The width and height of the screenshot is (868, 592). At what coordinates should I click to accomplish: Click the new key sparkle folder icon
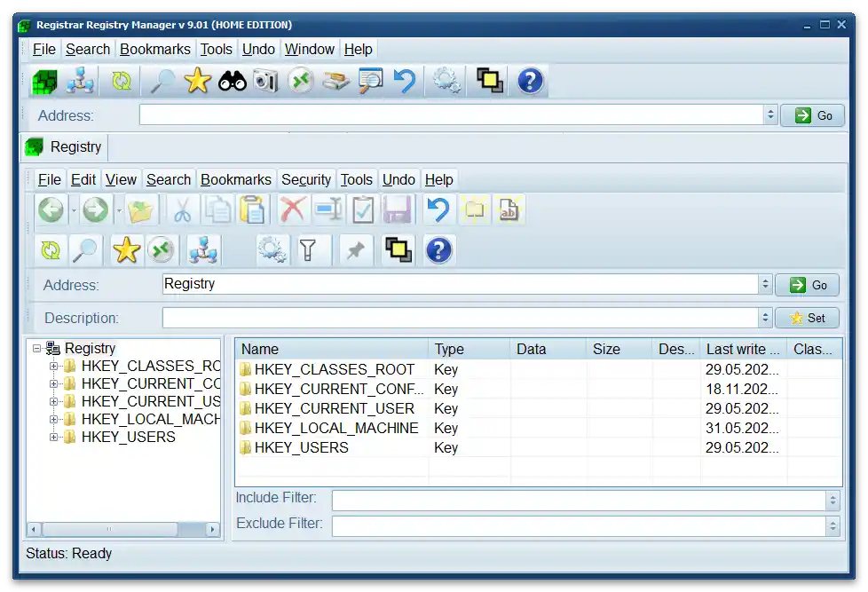pyautogui.click(x=475, y=210)
